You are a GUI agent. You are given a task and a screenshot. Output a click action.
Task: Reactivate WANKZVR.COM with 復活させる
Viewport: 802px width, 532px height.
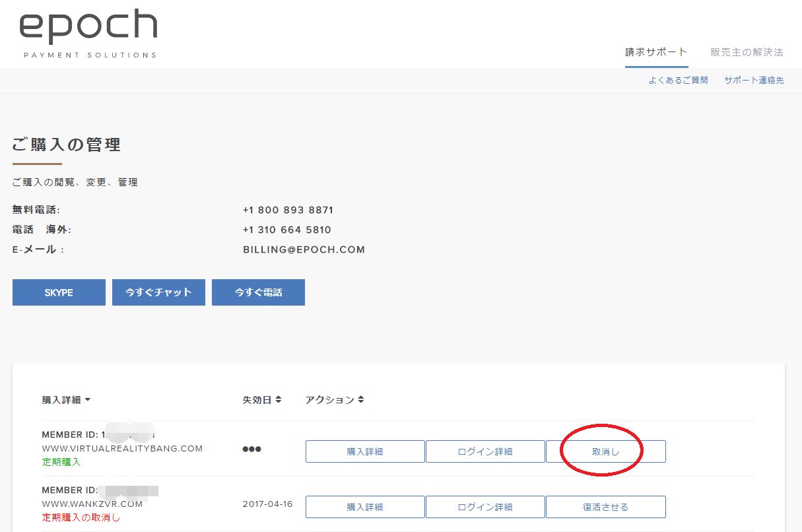point(605,507)
